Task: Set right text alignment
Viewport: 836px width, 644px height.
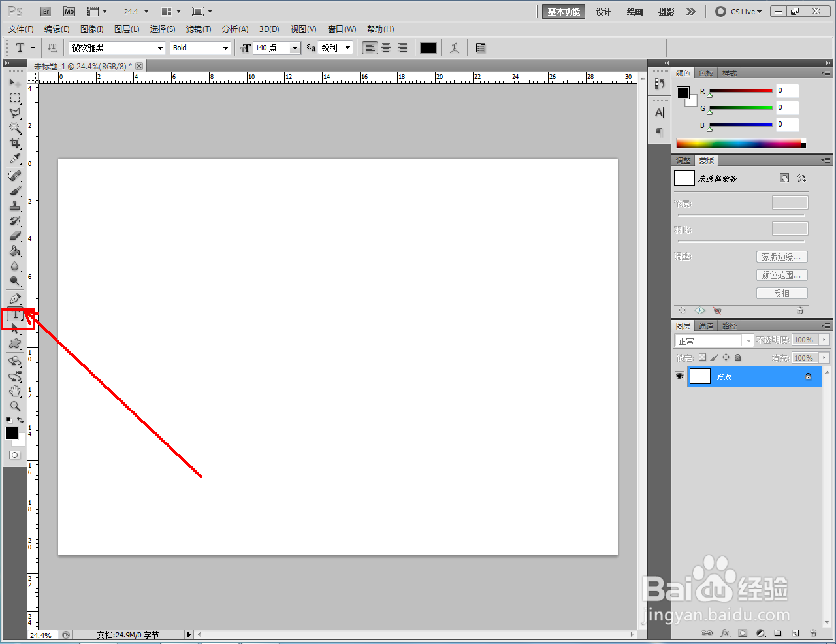Action: 402,48
